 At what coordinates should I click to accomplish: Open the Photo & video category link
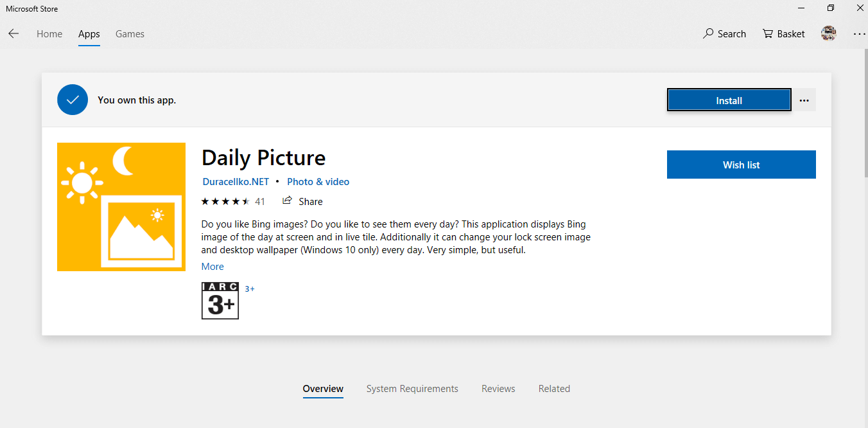(x=318, y=182)
